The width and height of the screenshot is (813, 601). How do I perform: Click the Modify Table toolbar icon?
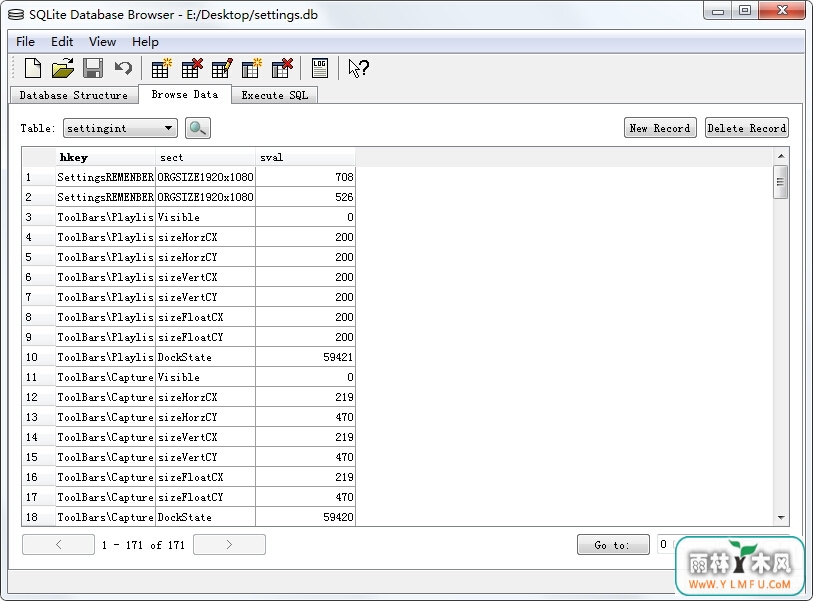click(x=222, y=68)
